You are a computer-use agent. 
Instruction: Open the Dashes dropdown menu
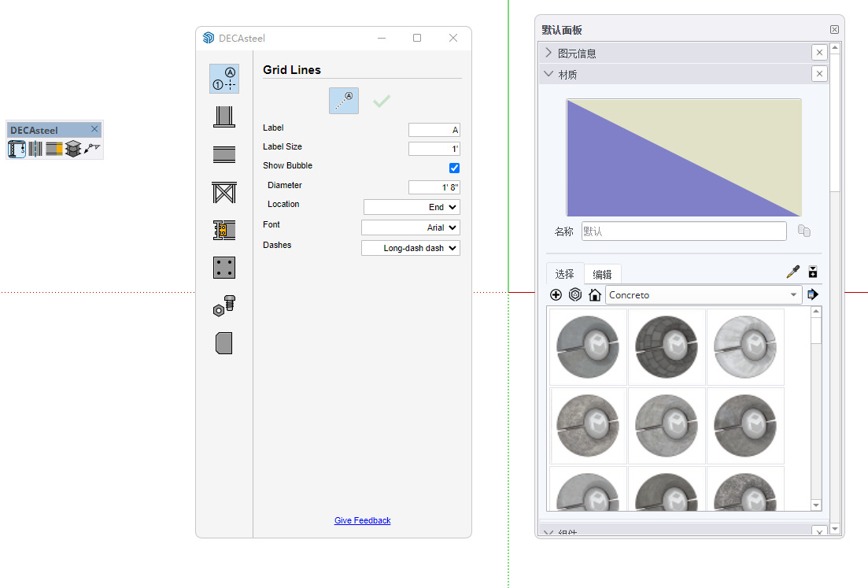tap(411, 248)
